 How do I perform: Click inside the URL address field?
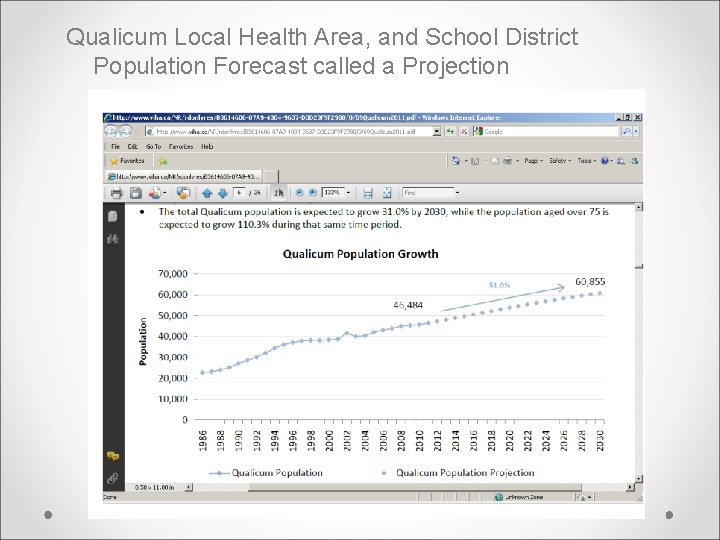coord(289,131)
